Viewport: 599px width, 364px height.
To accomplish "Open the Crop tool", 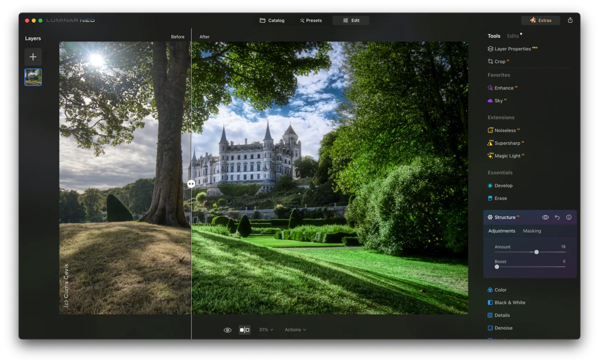I will tap(499, 62).
